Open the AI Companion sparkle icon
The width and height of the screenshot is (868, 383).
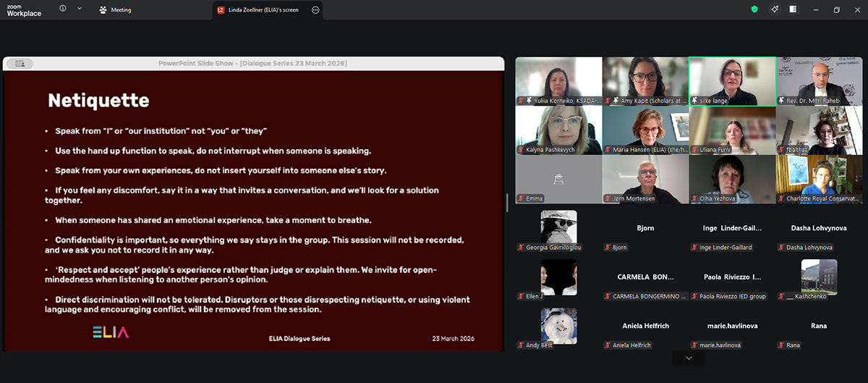click(x=774, y=9)
